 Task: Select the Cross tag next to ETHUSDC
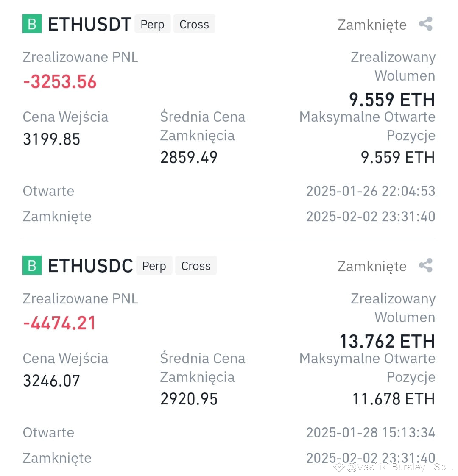point(196,266)
